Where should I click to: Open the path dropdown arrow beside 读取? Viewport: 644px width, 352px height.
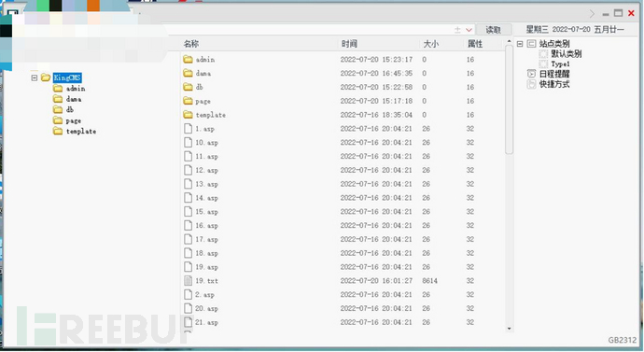(469, 30)
